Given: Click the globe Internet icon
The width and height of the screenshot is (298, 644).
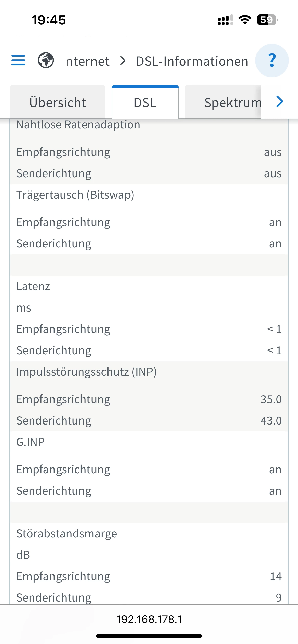Looking at the screenshot, I should point(46,60).
